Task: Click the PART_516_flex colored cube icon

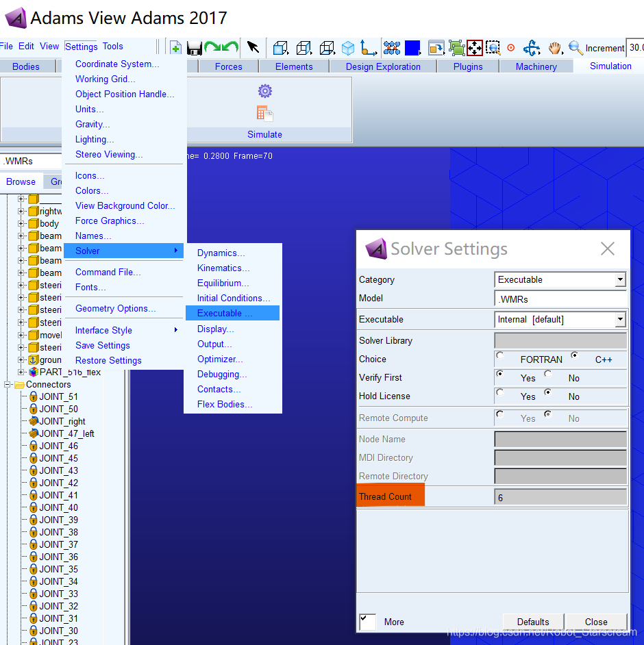Action: point(34,372)
